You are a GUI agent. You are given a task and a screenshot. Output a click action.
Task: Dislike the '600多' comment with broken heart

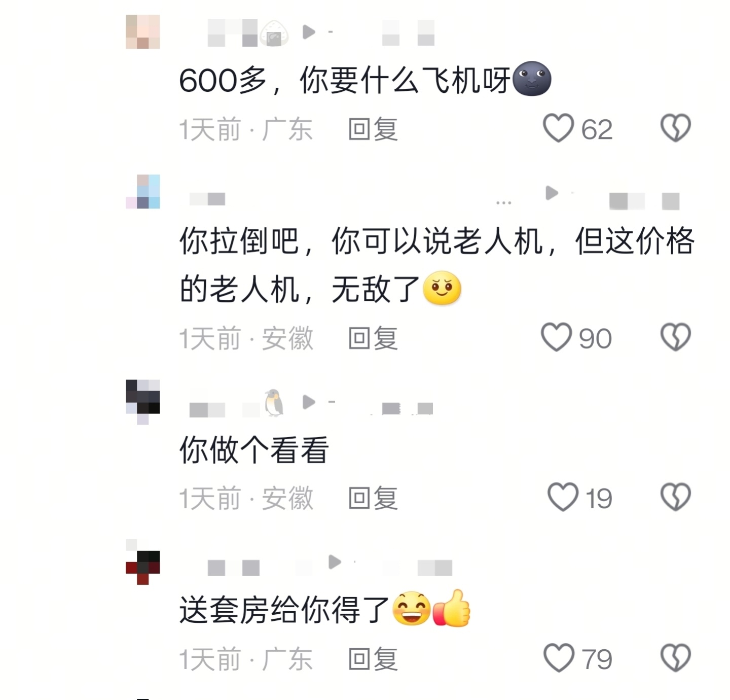676,128
